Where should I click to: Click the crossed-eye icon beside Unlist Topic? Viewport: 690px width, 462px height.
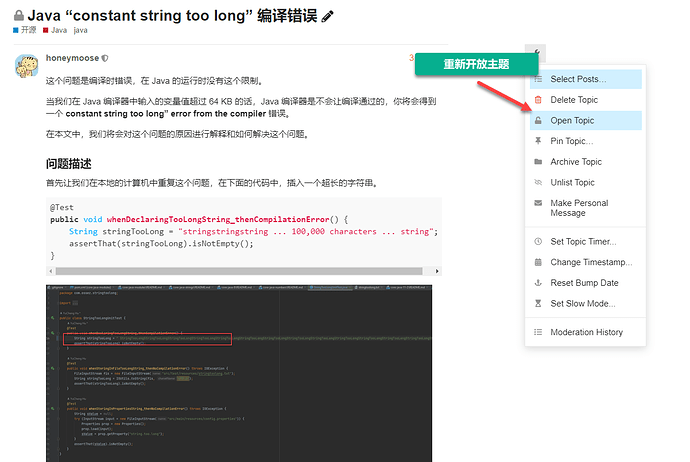coord(538,183)
